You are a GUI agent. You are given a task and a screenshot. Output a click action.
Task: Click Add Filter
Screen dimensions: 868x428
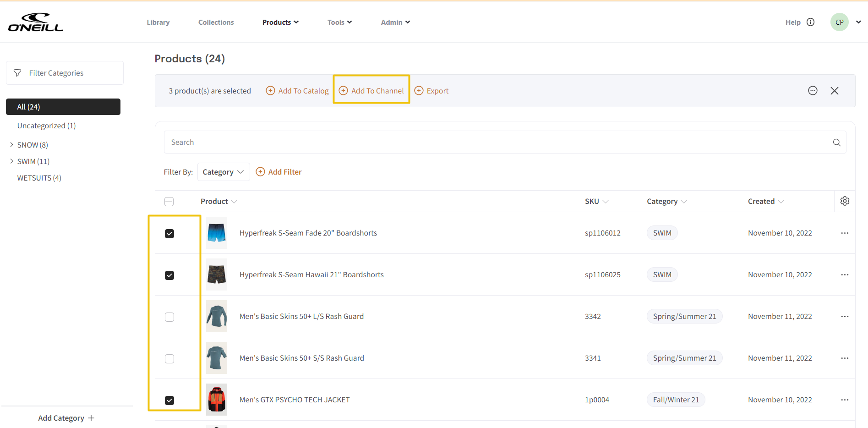[x=278, y=172]
